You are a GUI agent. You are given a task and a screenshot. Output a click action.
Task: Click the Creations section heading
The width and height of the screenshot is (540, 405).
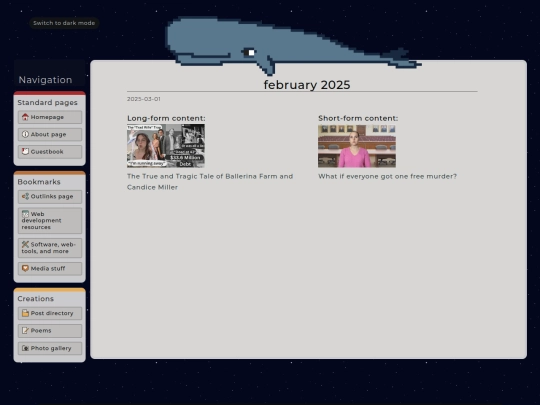click(36, 299)
